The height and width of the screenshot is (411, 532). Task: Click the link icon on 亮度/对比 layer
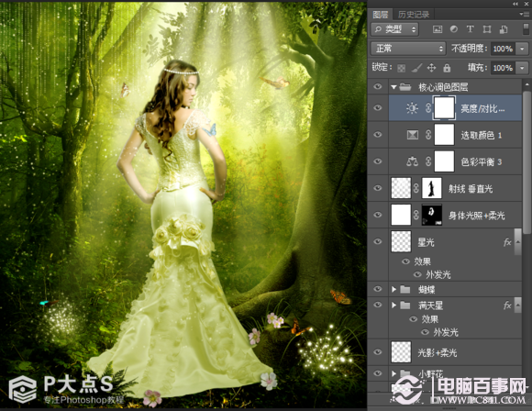[x=428, y=108]
